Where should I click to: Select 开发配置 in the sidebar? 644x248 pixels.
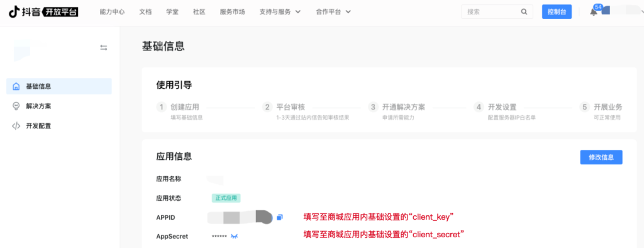tap(59, 126)
